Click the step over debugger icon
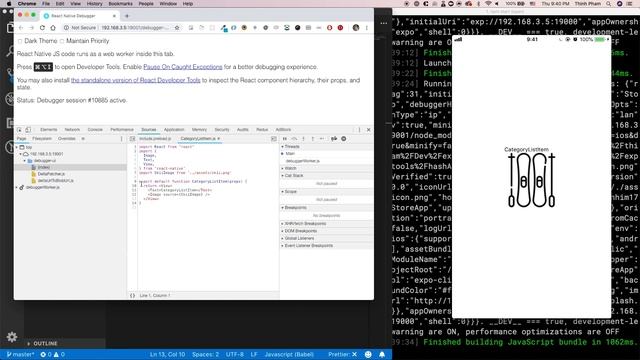This screenshot has width=640, height=360. [294, 139]
